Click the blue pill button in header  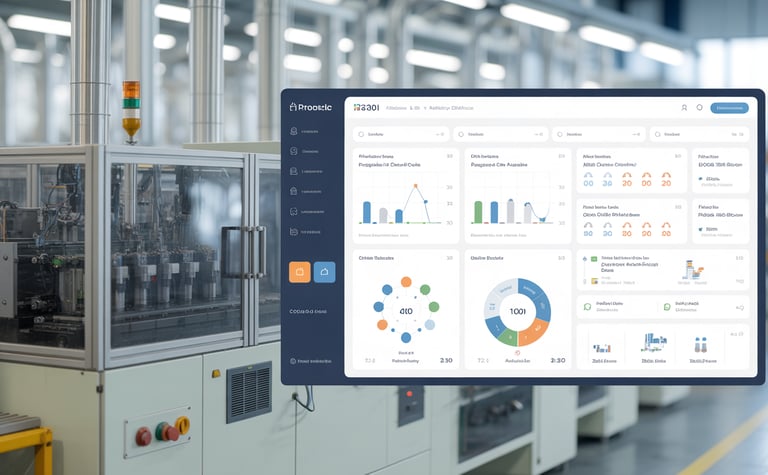click(x=729, y=108)
